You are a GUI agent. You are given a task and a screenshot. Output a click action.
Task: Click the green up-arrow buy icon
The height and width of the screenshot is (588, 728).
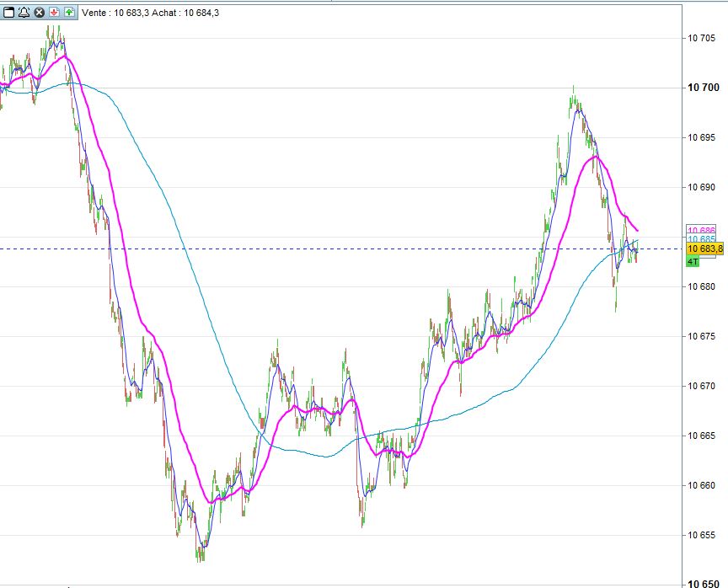(x=69, y=13)
